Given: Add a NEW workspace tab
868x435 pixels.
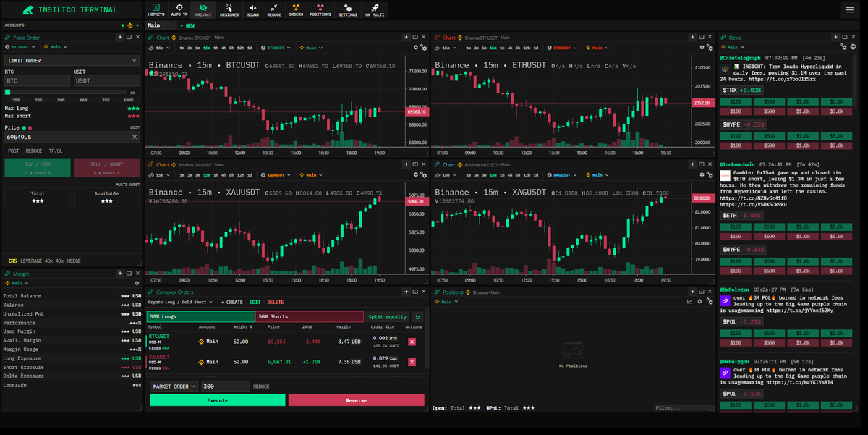Looking at the screenshot, I should click(187, 25).
